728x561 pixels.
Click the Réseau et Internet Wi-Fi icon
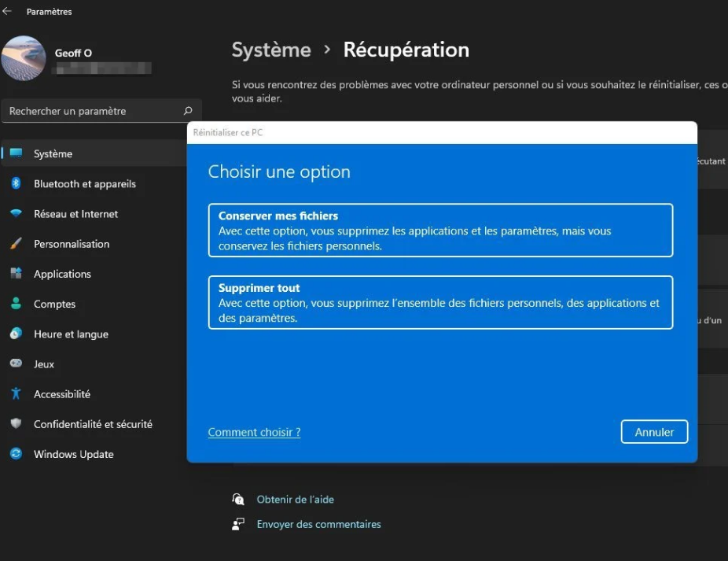[x=16, y=214]
